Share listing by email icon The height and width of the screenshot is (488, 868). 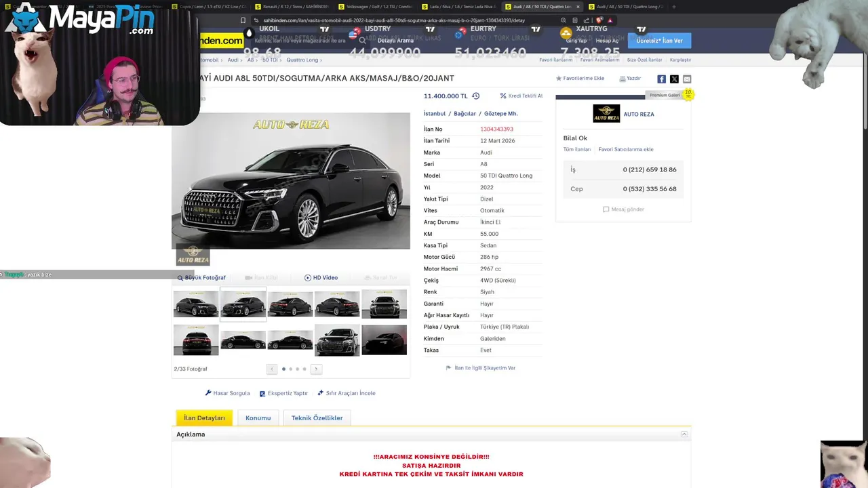pos(687,79)
